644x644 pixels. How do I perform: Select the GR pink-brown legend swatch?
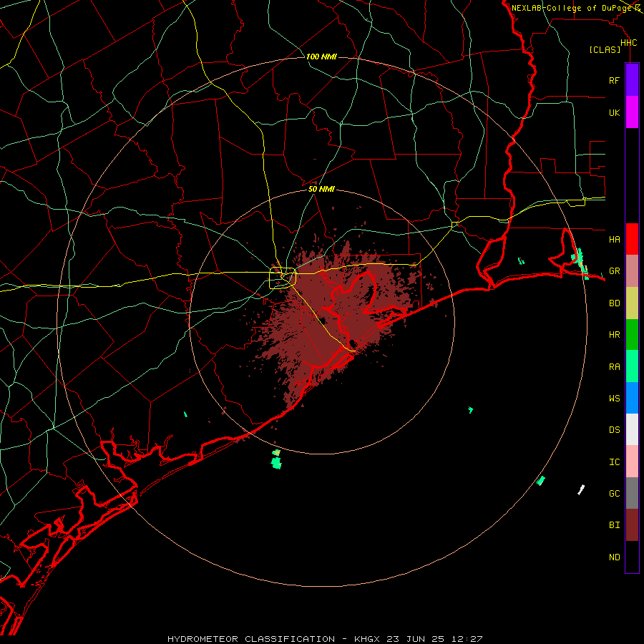(x=632, y=271)
